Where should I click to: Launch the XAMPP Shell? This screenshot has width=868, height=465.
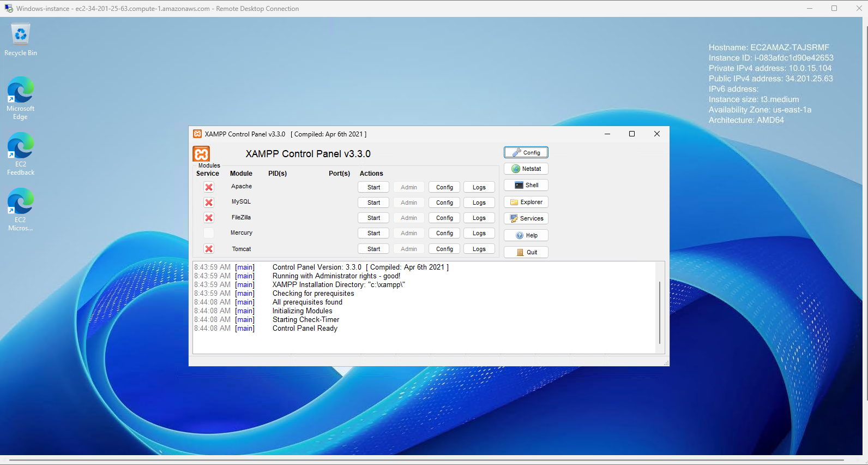(x=526, y=185)
